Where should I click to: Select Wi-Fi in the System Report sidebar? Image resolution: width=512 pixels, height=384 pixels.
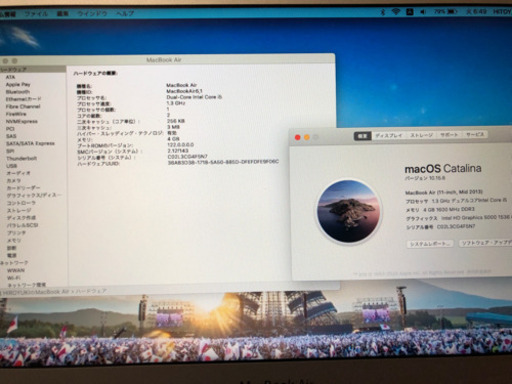[14, 278]
